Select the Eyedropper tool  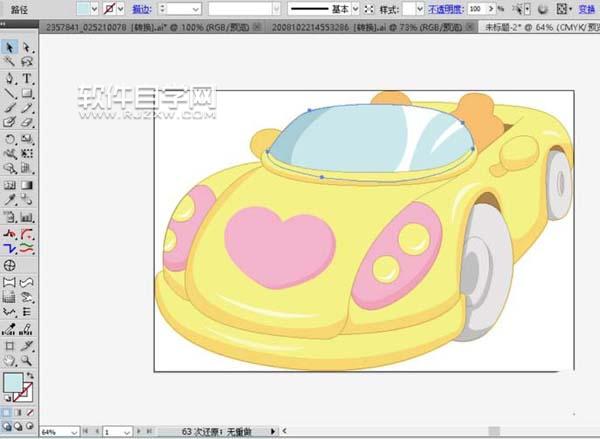9,199
